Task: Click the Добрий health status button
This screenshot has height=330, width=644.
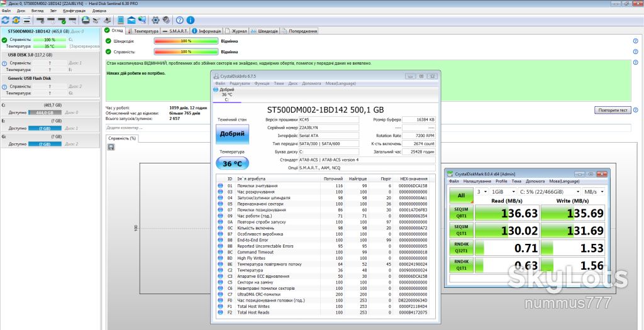Action: [232, 134]
